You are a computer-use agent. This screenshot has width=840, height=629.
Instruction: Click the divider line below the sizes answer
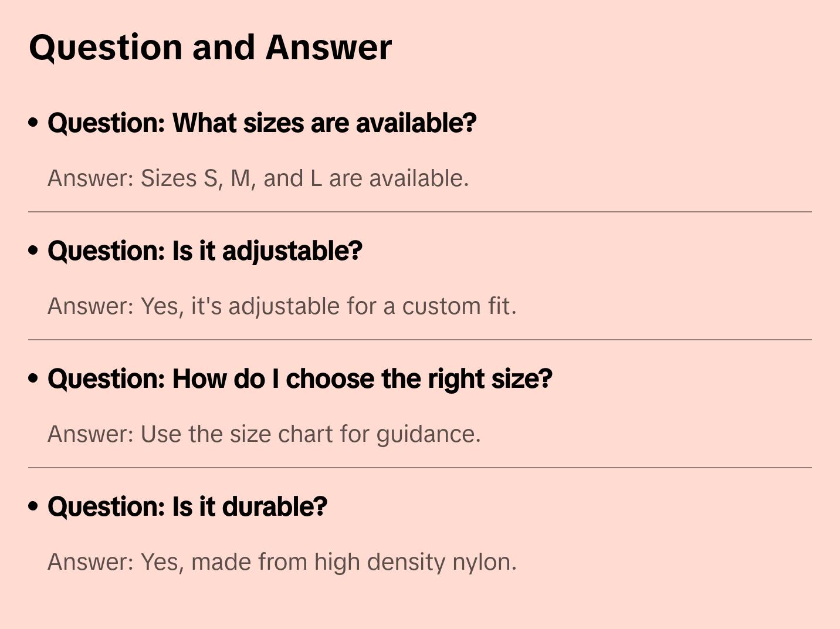(420, 212)
